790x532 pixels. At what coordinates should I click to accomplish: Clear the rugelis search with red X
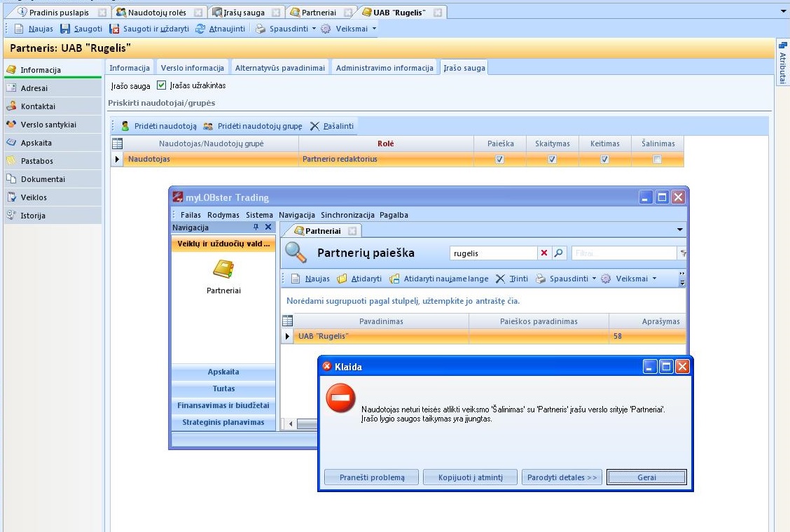[x=543, y=253]
